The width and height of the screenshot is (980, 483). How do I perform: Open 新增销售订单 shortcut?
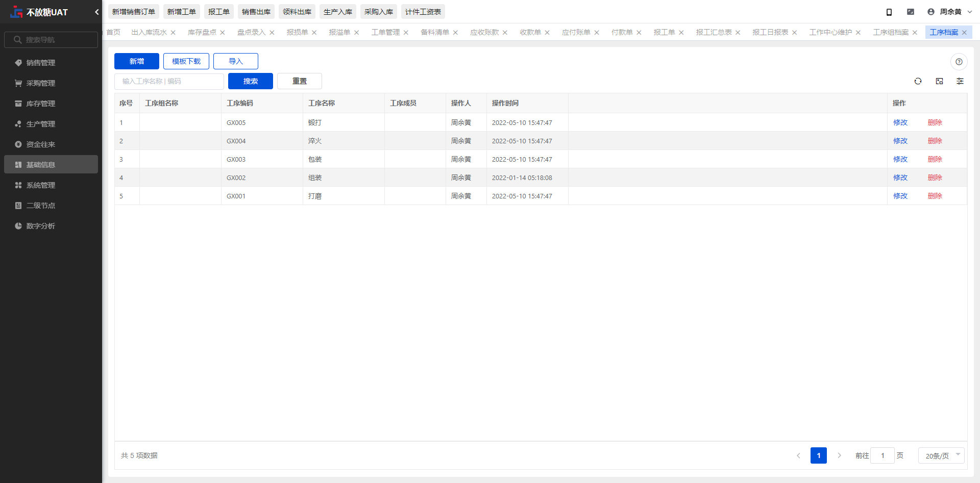click(x=134, y=12)
